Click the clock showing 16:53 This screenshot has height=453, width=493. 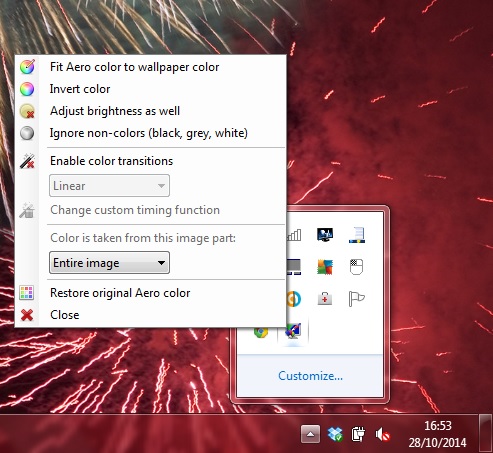[x=438, y=426]
